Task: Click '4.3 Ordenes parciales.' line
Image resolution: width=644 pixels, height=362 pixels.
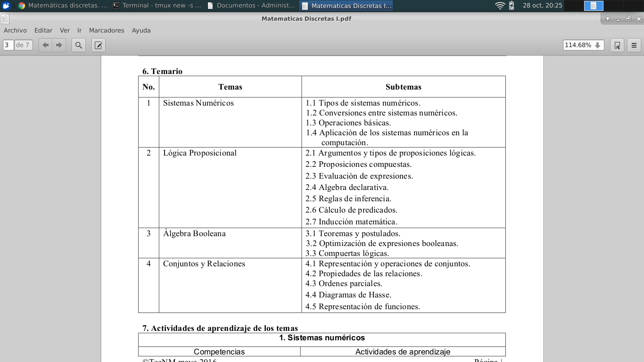Action: [x=344, y=283]
